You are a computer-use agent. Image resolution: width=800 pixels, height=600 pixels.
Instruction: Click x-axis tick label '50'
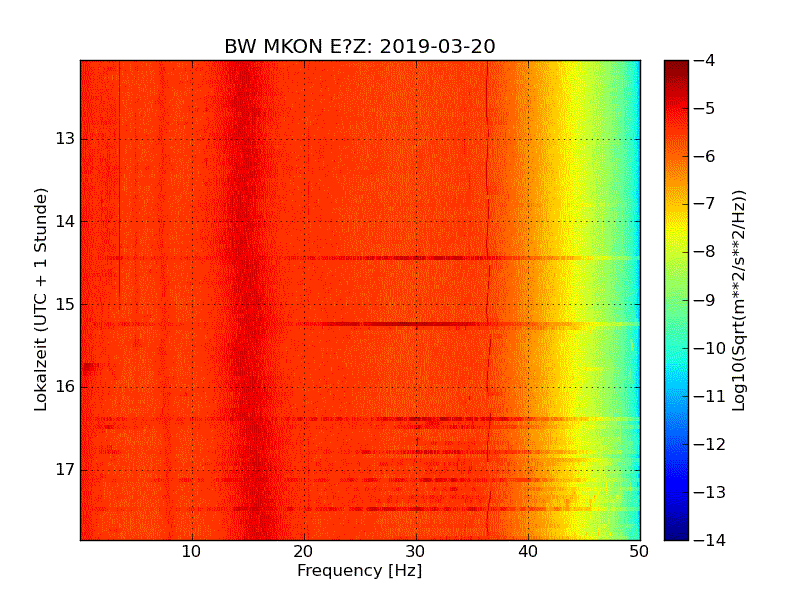coord(639,552)
